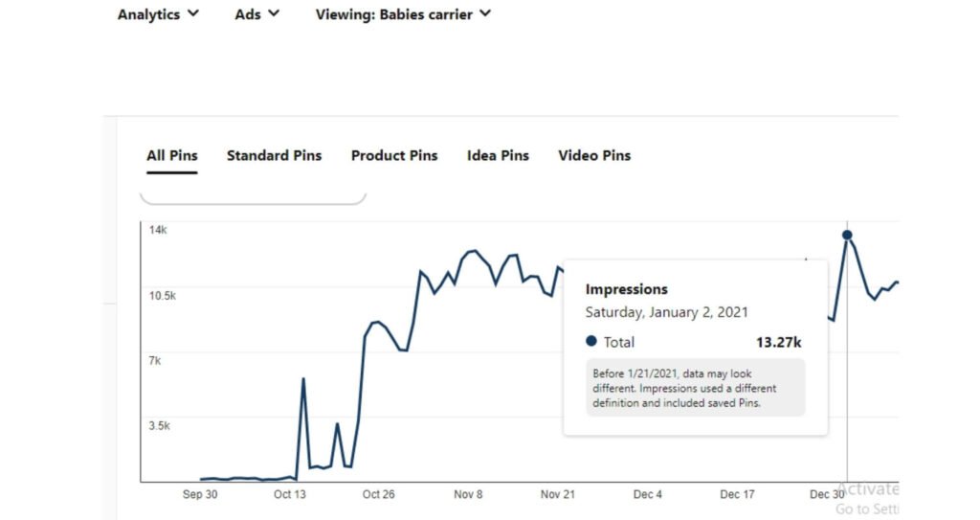The width and height of the screenshot is (980, 520).
Task: Click the 13.27k total value
Action: pyautogui.click(x=778, y=342)
